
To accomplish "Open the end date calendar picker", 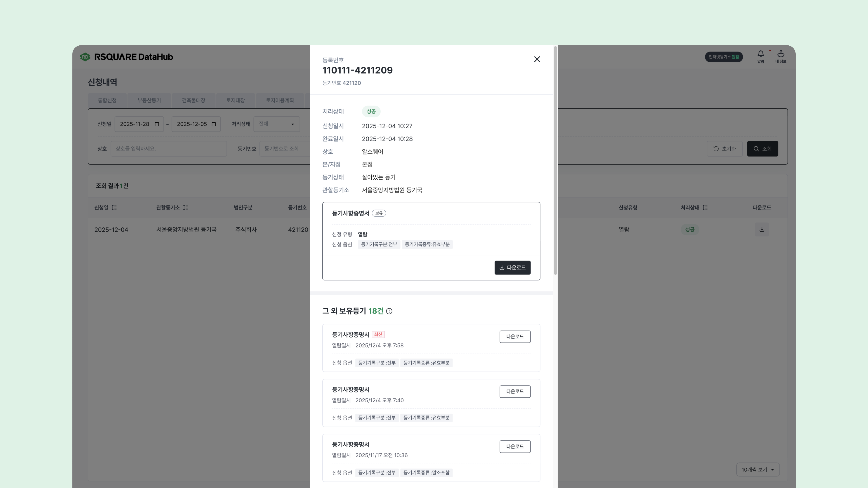I will (x=214, y=124).
